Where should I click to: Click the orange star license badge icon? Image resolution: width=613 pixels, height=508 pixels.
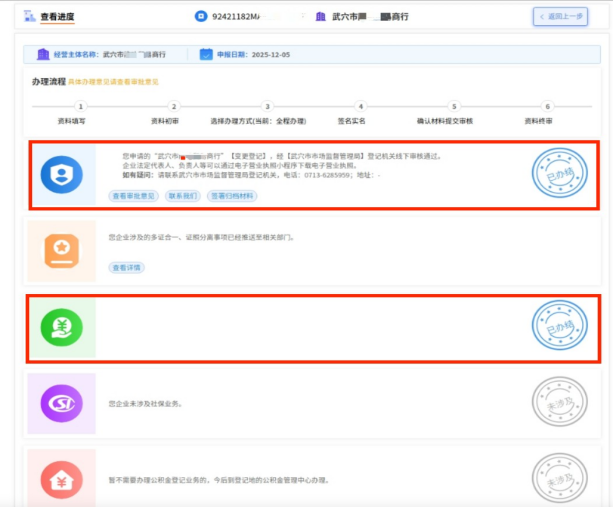click(x=62, y=251)
